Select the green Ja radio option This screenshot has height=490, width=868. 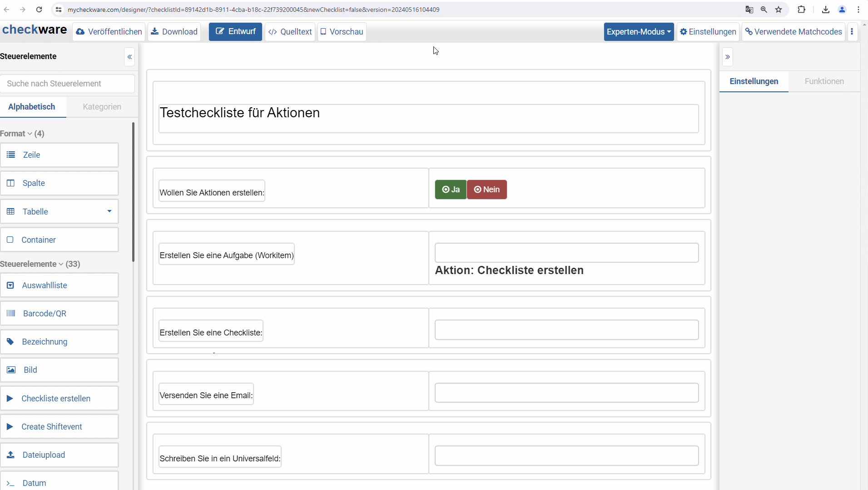pos(451,190)
